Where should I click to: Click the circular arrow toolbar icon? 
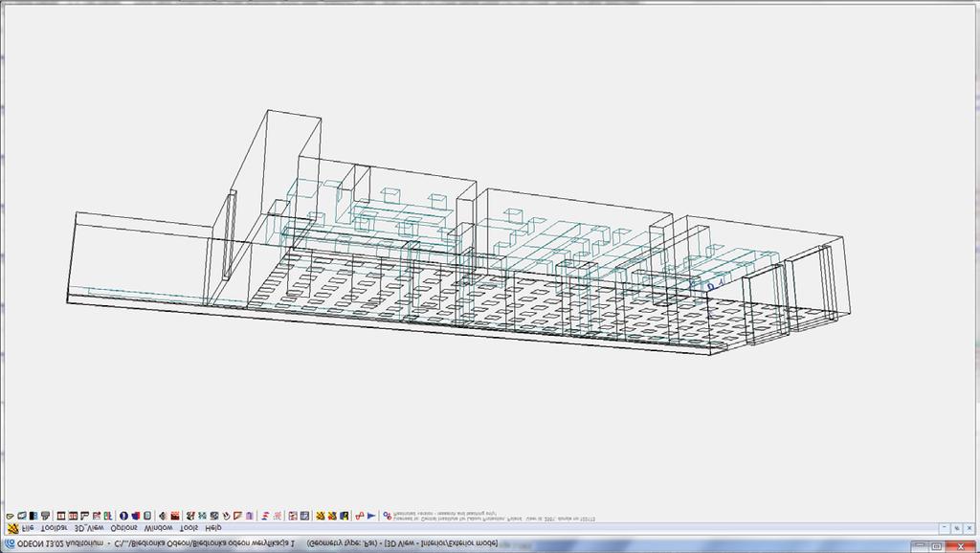point(226,516)
